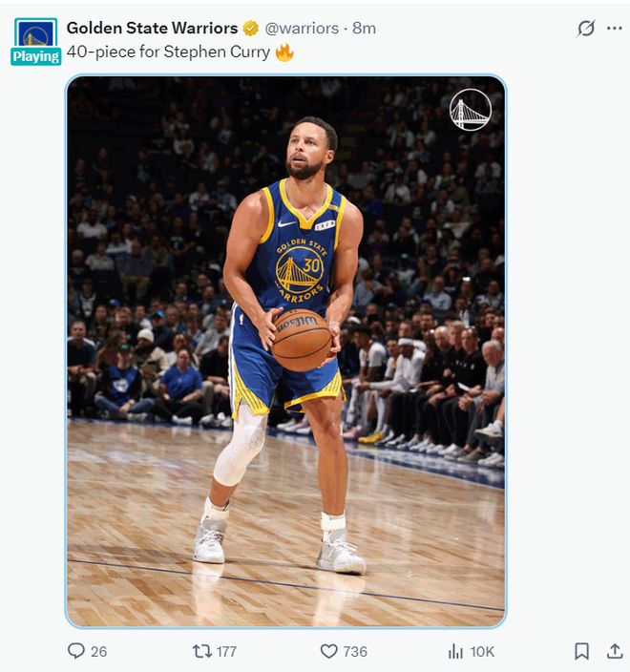This screenshot has height=672, width=630.
Task: Click the 26 replies count
Action: [98, 651]
